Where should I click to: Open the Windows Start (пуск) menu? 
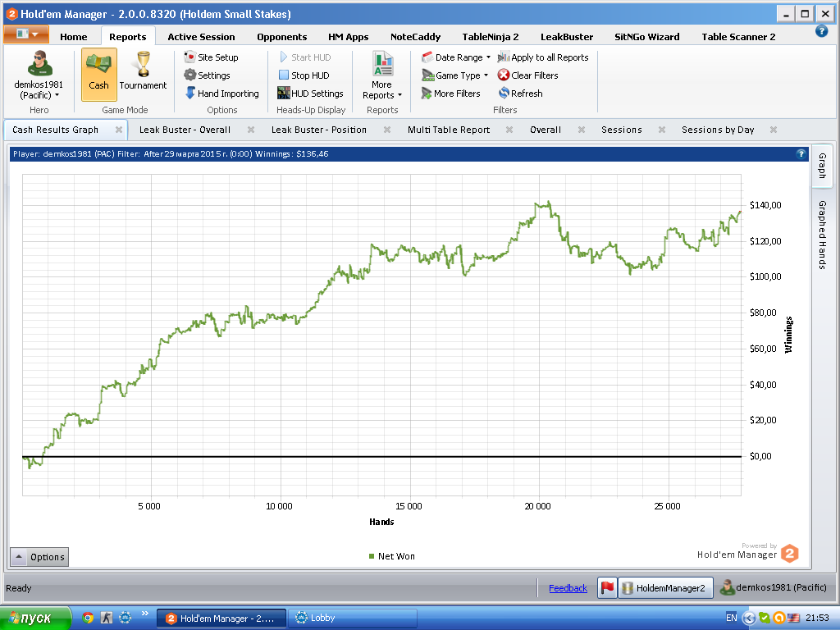coord(35,619)
